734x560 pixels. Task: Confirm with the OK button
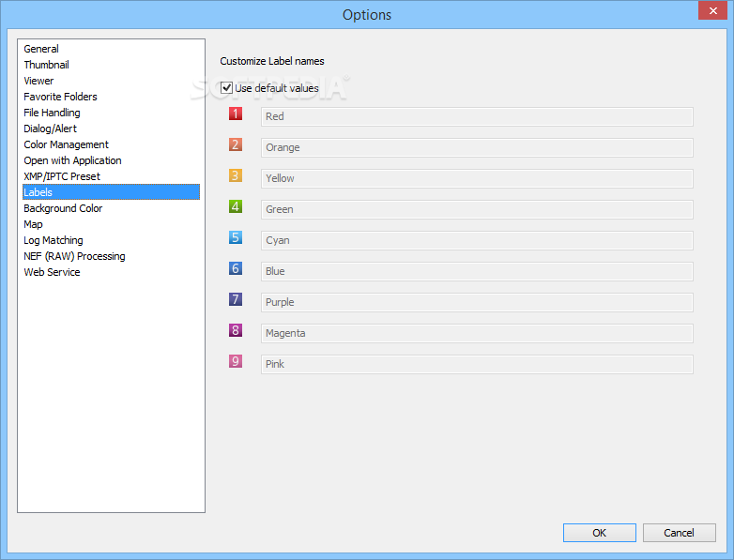pyautogui.click(x=599, y=533)
